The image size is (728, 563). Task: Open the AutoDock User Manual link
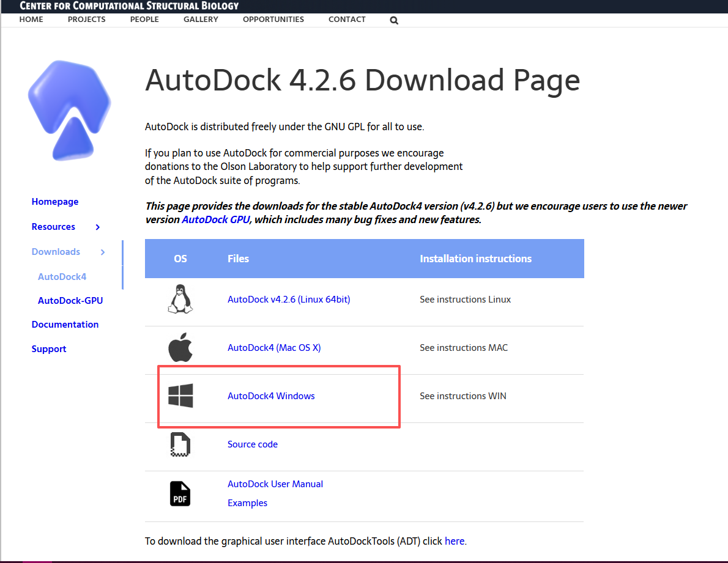coord(275,484)
